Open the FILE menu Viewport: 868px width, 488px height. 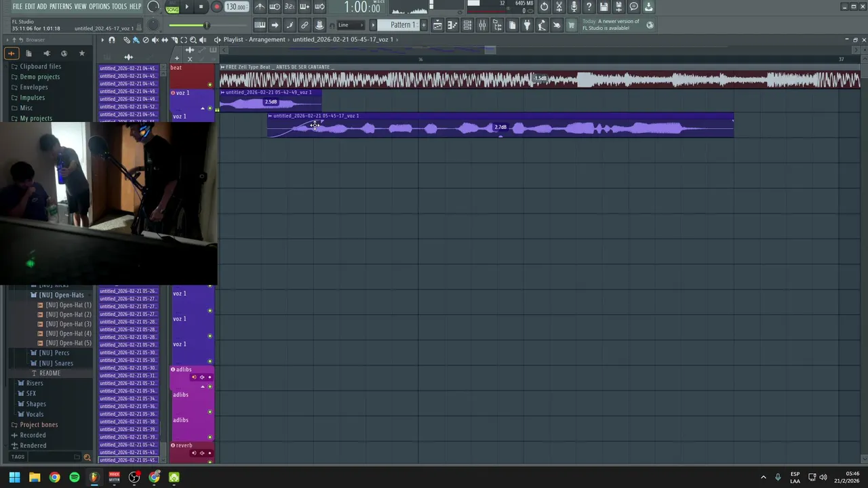click(18, 7)
